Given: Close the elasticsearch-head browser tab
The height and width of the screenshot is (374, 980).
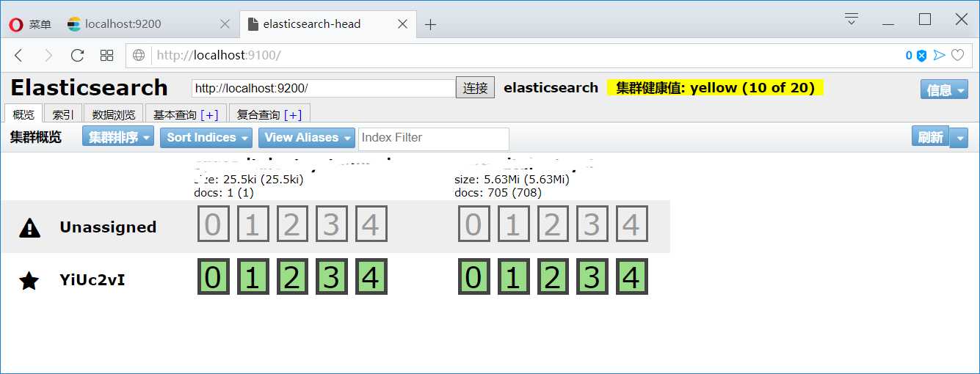Looking at the screenshot, I should 402,24.
